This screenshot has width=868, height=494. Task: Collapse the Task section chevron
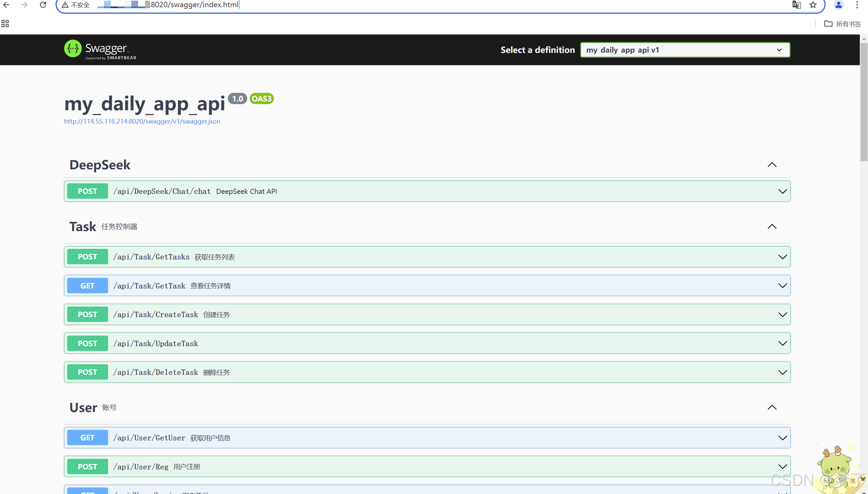(772, 227)
